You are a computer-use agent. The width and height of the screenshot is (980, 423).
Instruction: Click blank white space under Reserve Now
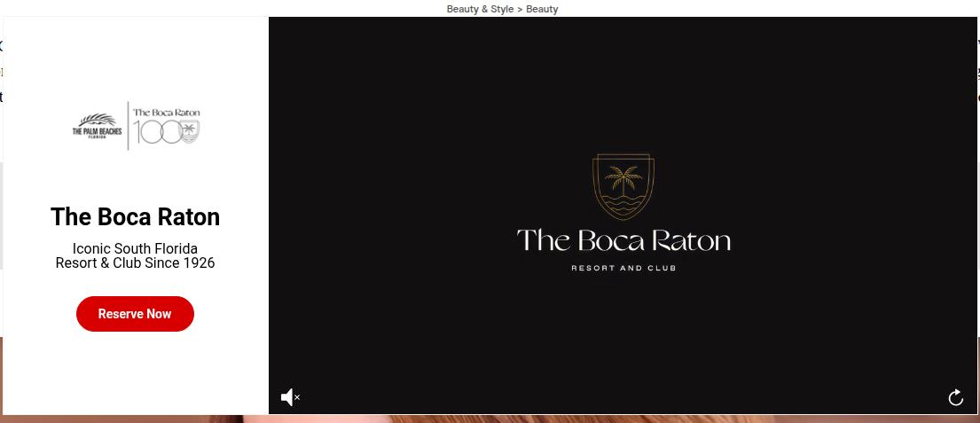click(135, 372)
